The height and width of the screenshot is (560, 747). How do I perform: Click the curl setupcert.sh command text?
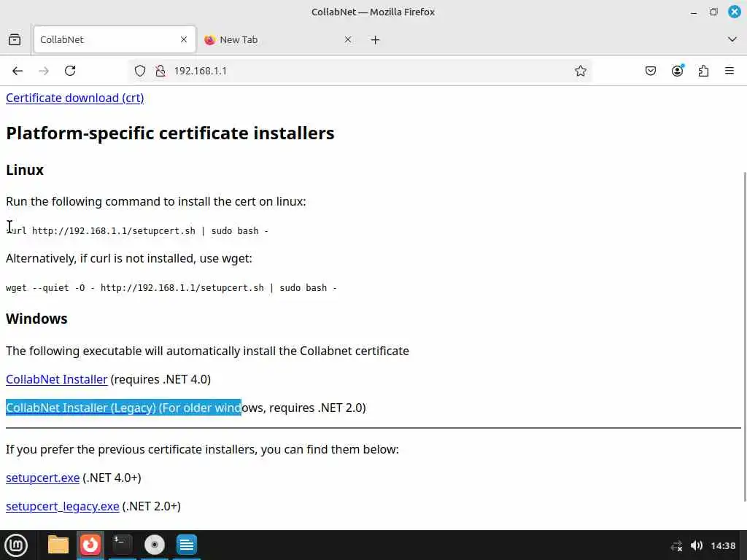[137, 231]
